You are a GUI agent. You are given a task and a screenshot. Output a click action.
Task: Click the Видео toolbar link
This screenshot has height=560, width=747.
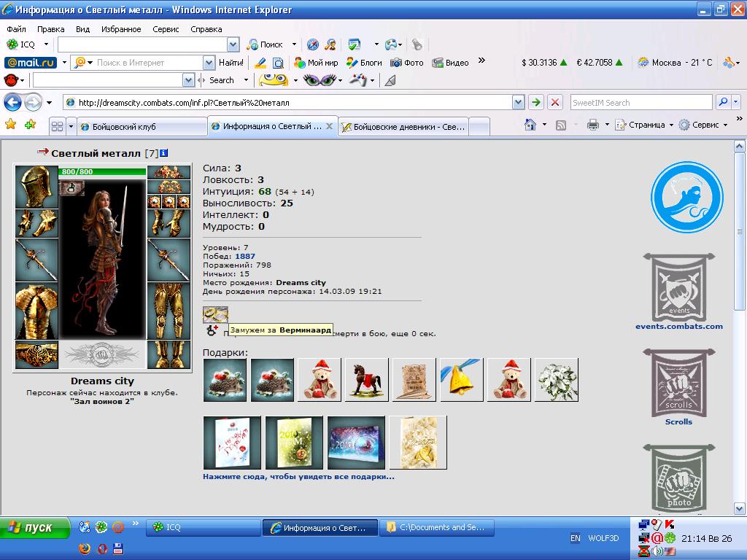tap(450, 63)
